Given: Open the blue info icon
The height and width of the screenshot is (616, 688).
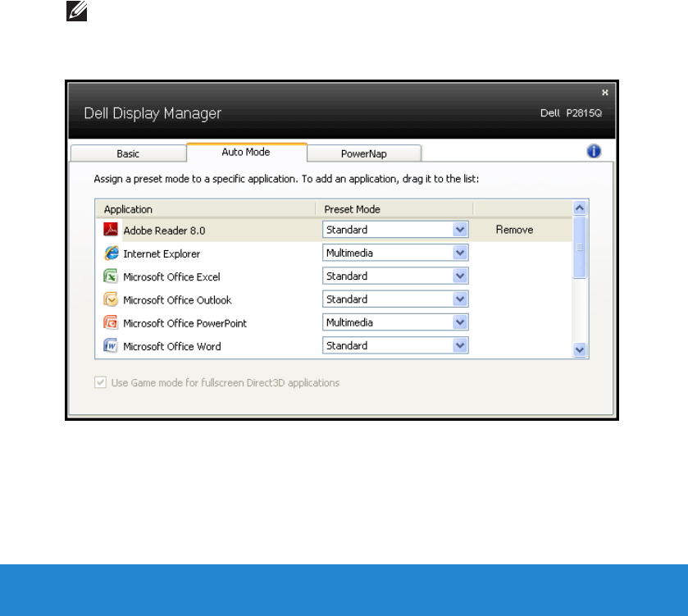Looking at the screenshot, I should pyautogui.click(x=594, y=152).
